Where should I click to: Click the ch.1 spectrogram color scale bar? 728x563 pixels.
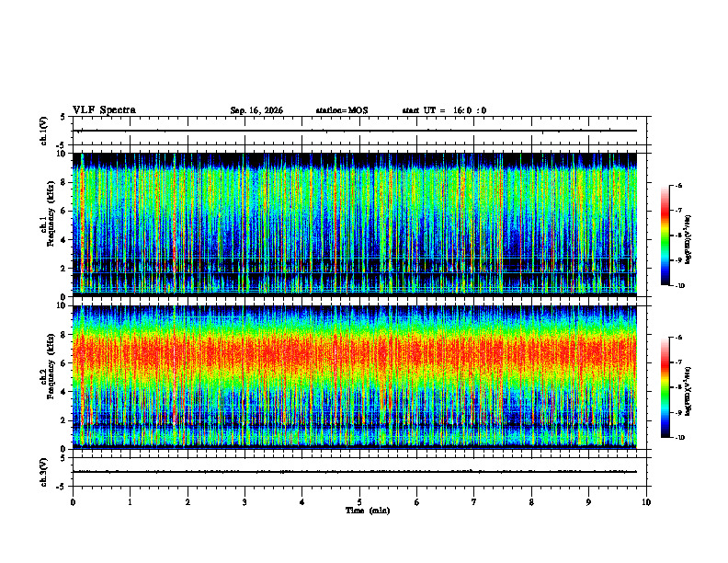(x=665, y=236)
